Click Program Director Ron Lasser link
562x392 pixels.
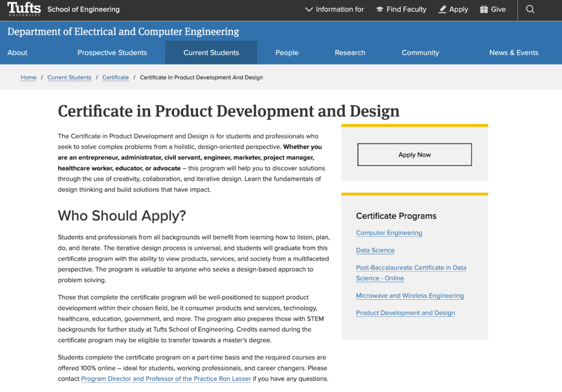[166, 379]
